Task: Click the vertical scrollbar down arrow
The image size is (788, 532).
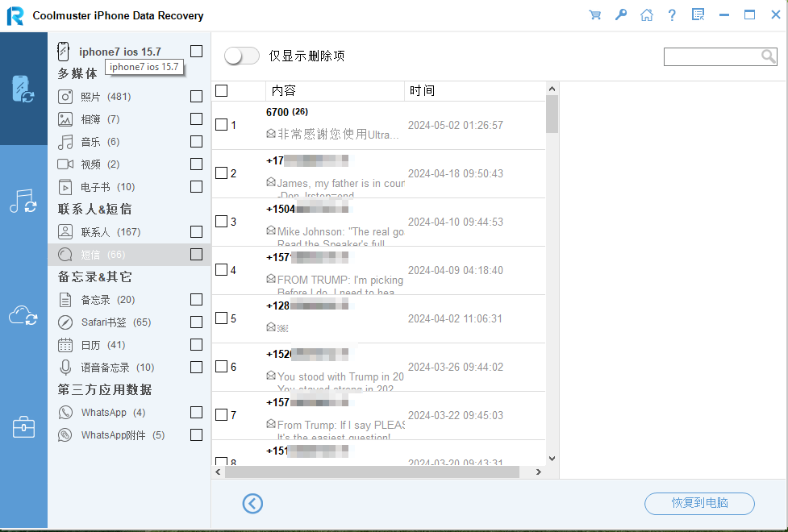Action: [552, 458]
